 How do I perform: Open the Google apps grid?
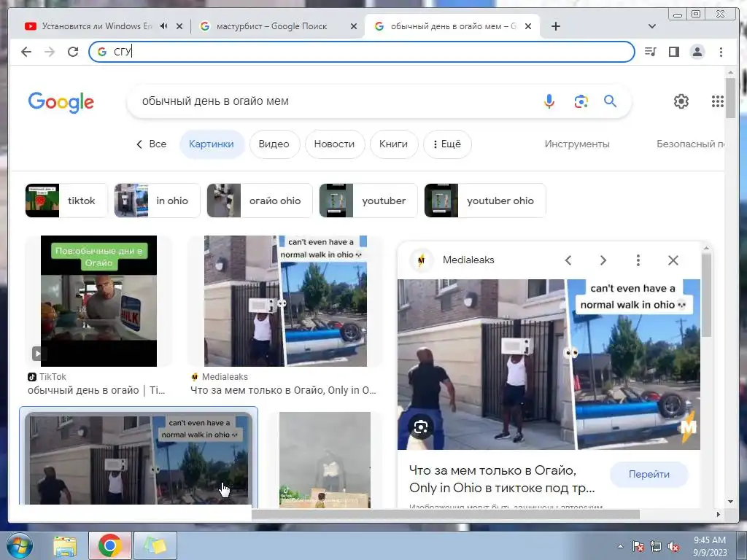718,101
